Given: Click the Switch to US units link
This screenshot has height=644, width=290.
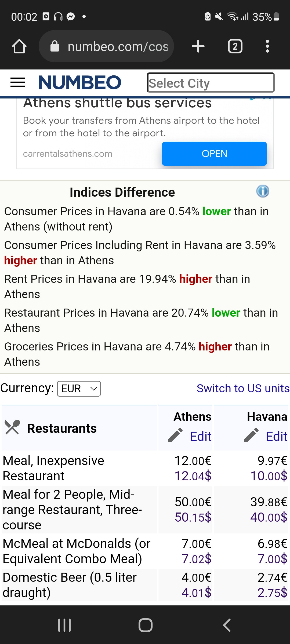Looking at the screenshot, I should pyautogui.click(x=243, y=388).
